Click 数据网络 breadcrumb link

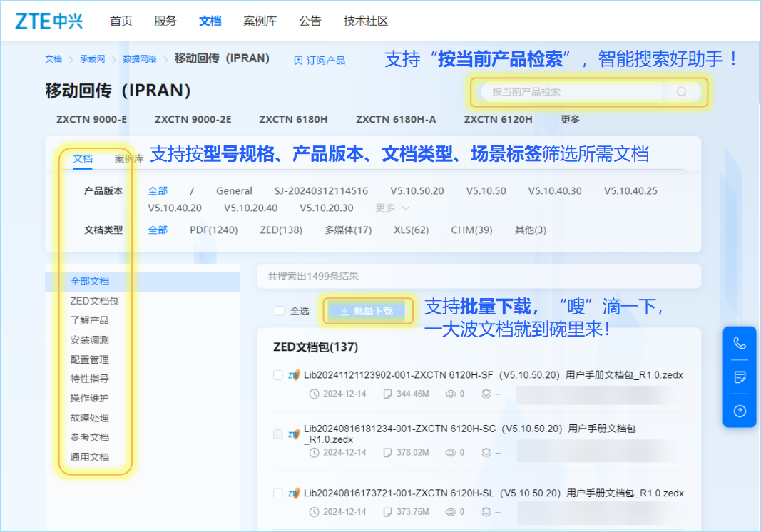point(140,59)
